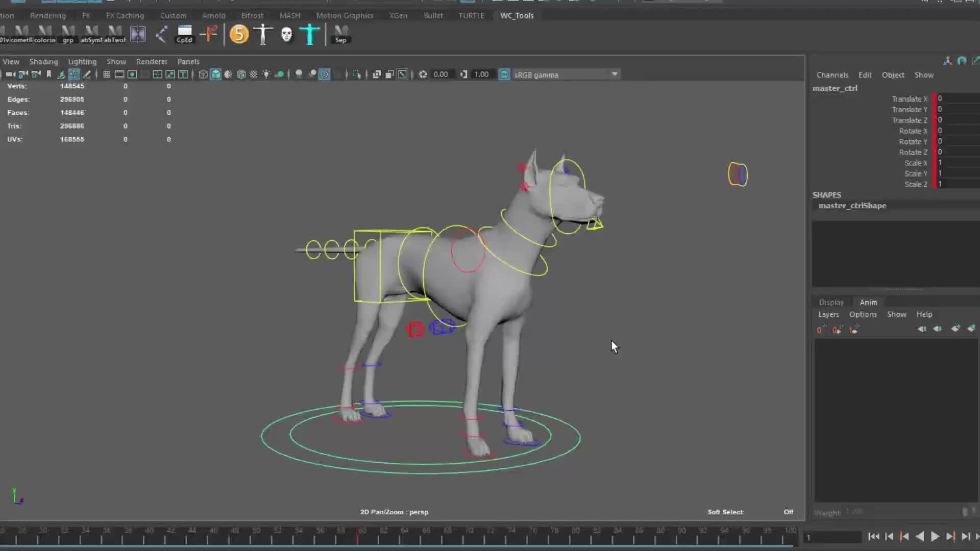This screenshot has height=551, width=980.
Task: Open the Motion Graphics menu
Action: (x=345, y=15)
